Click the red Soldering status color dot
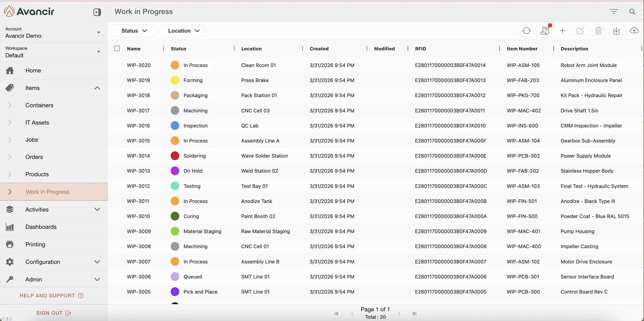This screenshot has width=644, height=321. (175, 156)
